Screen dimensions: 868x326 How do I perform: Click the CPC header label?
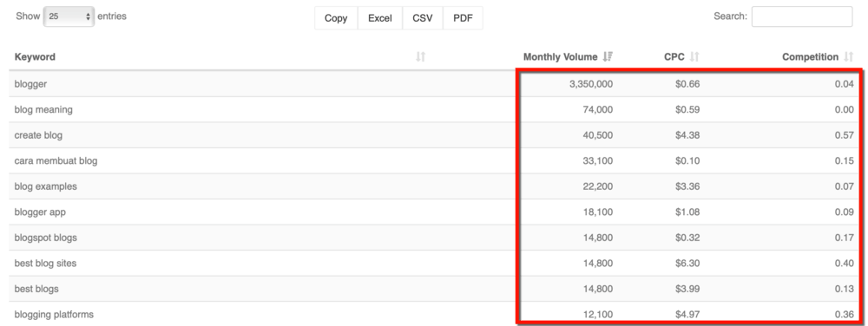pyautogui.click(x=674, y=57)
